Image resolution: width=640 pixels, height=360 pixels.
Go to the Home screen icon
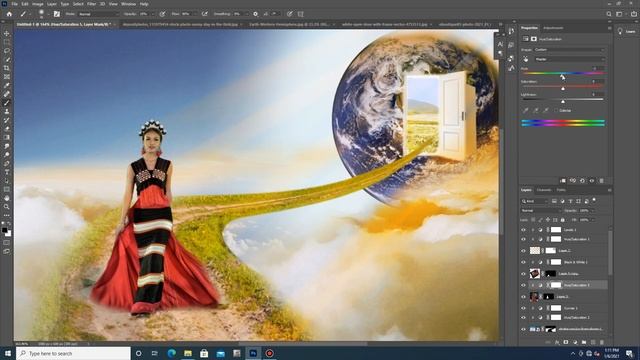coord(9,14)
